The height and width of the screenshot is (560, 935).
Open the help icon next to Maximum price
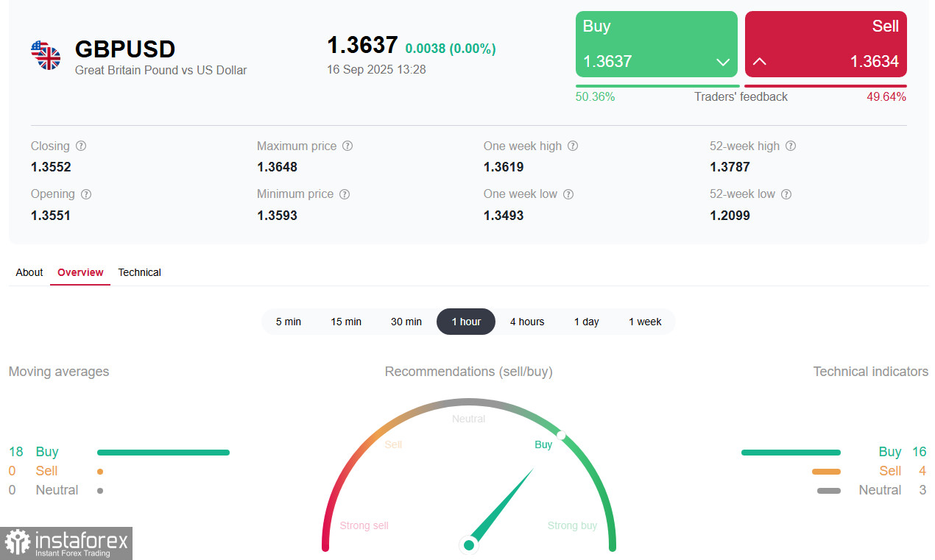coord(347,146)
